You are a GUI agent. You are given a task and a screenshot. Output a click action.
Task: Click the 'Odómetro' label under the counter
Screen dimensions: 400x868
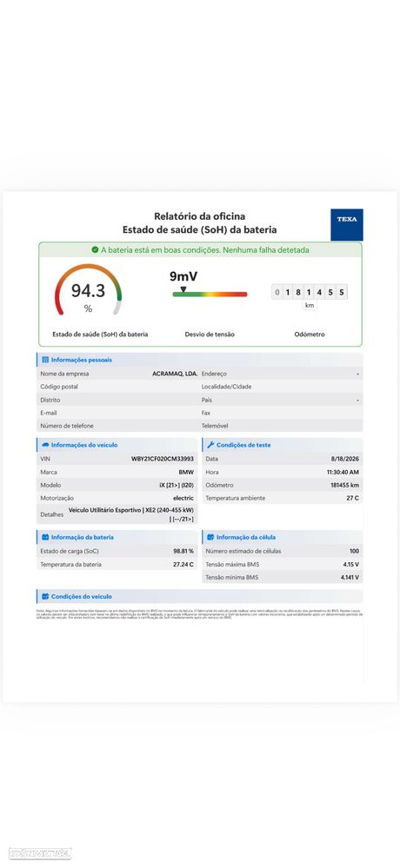(310, 335)
